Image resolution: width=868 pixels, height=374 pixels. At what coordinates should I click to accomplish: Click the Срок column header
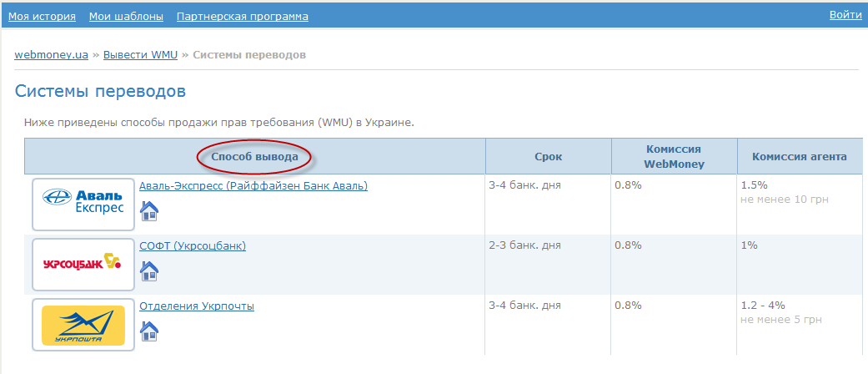548,156
